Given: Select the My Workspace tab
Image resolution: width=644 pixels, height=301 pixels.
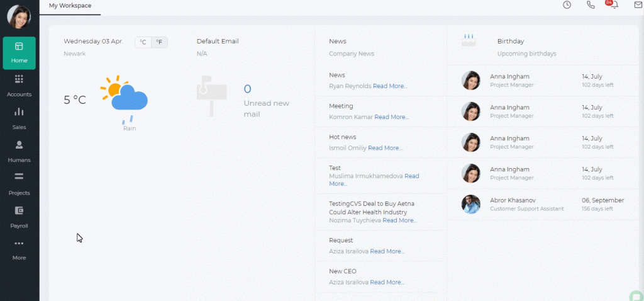Looking at the screenshot, I should [x=70, y=6].
